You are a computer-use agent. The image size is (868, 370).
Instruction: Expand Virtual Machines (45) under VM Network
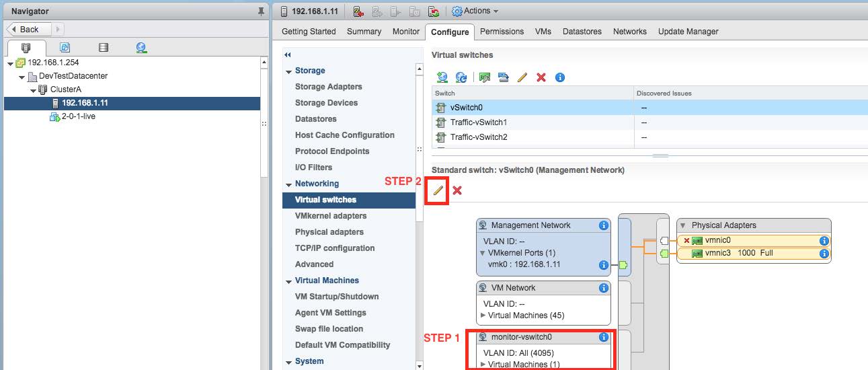483,316
